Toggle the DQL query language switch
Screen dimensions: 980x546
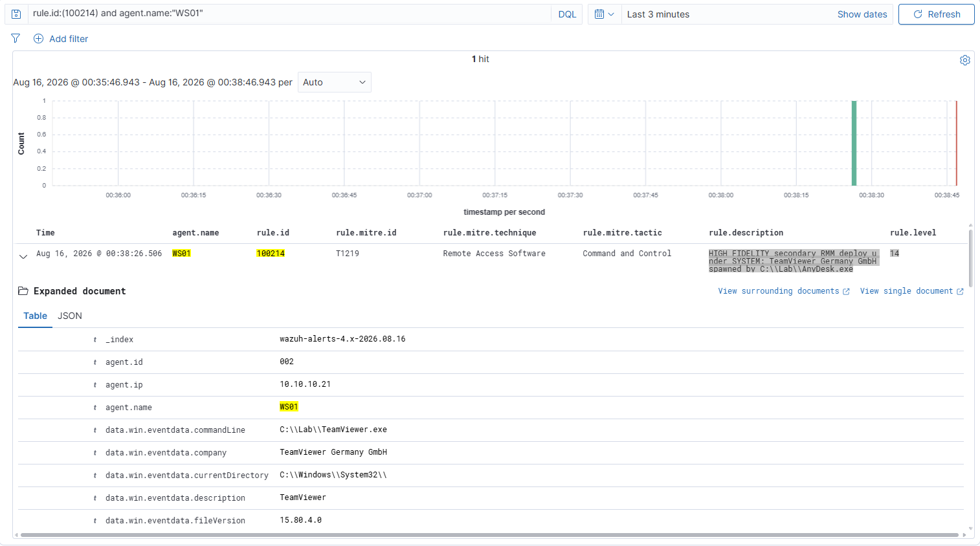point(567,14)
